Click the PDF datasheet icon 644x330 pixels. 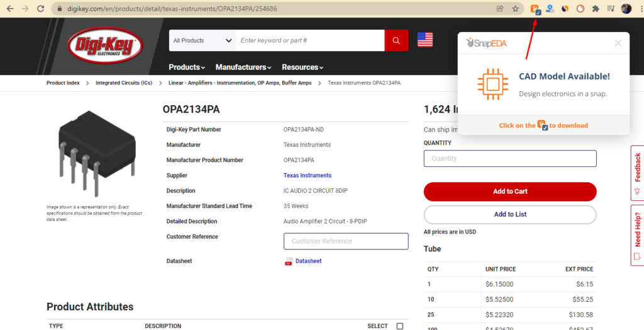click(x=289, y=261)
